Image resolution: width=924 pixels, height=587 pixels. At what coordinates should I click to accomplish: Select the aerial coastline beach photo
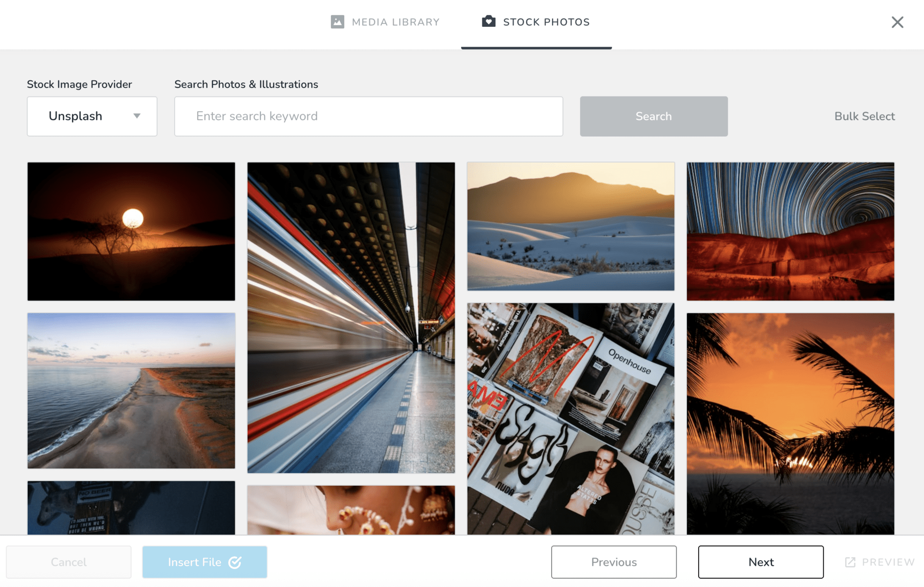click(x=131, y=391)
